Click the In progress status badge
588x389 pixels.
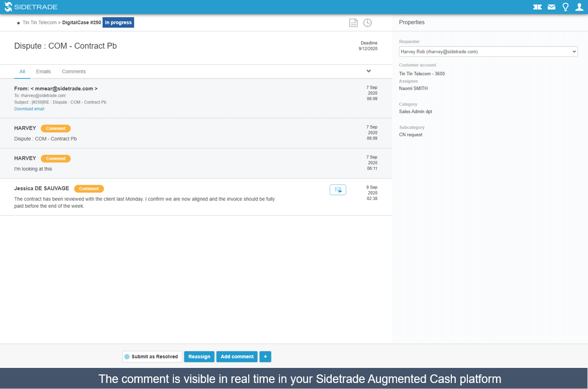coord(118,23)
